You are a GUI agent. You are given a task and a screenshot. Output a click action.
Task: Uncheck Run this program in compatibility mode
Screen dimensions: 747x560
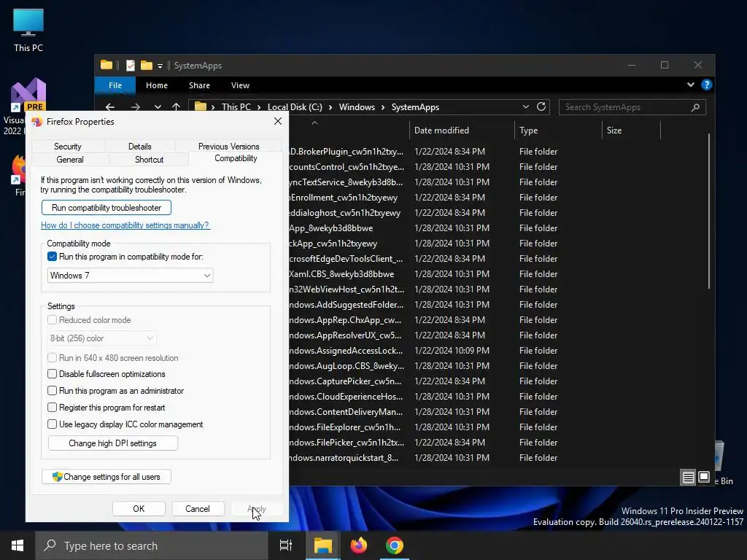coord(52,257)
